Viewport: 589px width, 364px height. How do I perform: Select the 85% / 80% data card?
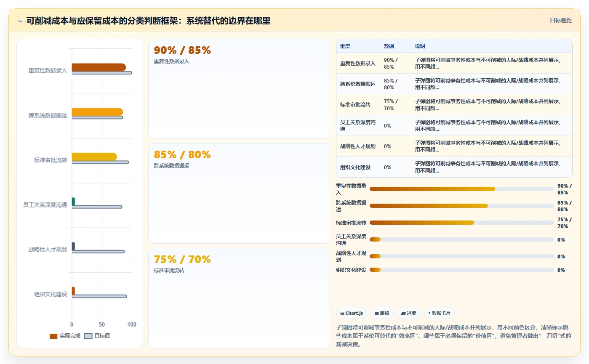point(239,194)
